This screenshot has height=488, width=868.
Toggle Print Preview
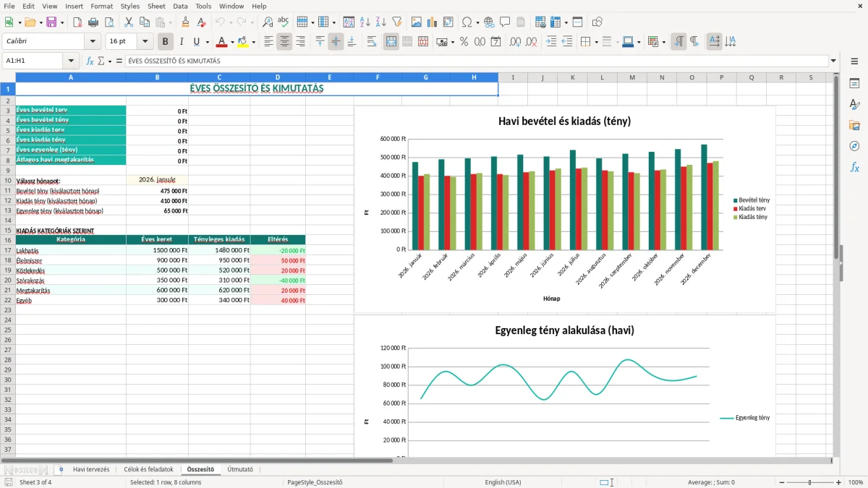109,22
